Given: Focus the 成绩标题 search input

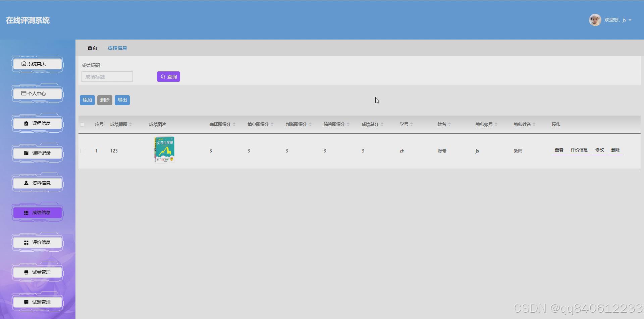Looking at the screenshot, I should 107,77.
